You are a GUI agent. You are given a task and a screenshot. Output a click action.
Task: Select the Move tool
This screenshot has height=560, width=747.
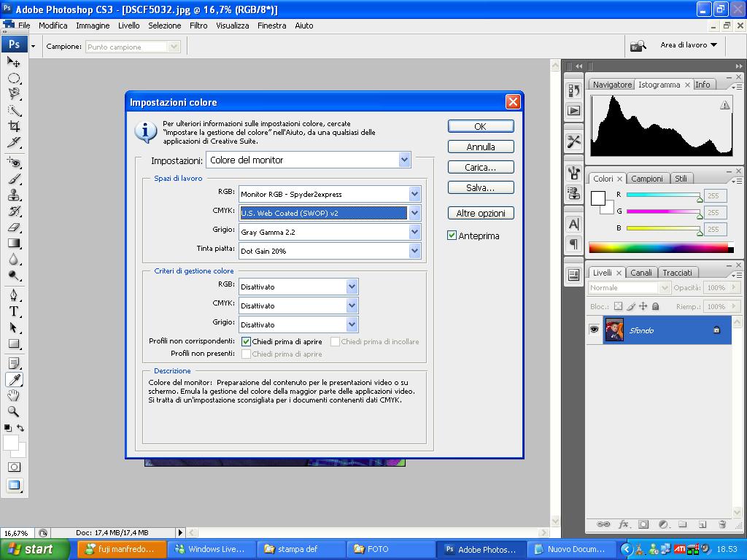pyautogui.click(x=14, y=62)
